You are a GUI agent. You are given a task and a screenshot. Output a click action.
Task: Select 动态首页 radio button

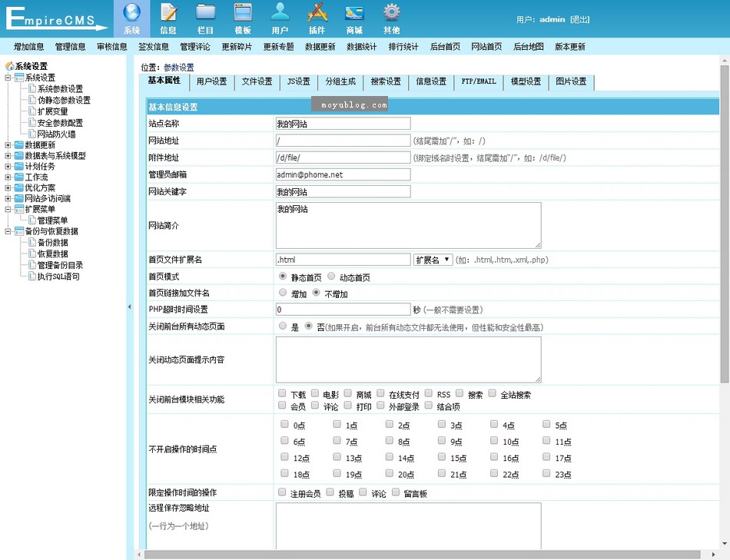(x=331, y=276)
